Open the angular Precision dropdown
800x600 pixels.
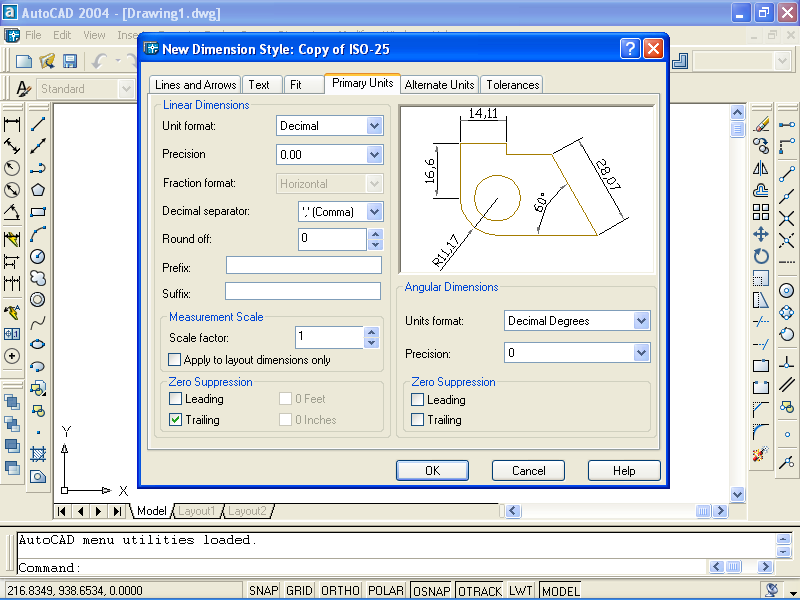(641, 353)
